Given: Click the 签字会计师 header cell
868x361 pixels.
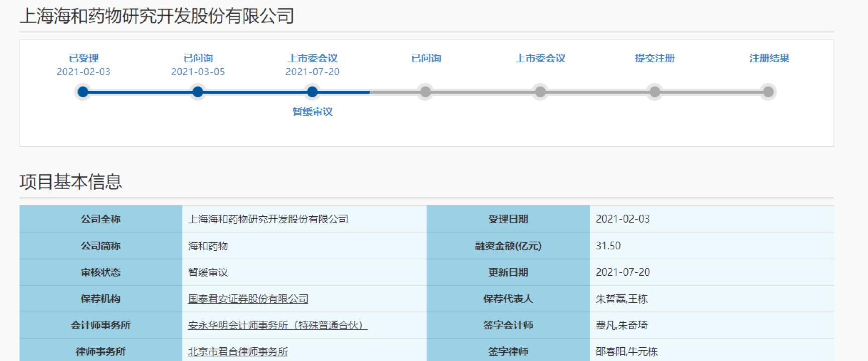Looking at the screenshot, I should 508,325.
